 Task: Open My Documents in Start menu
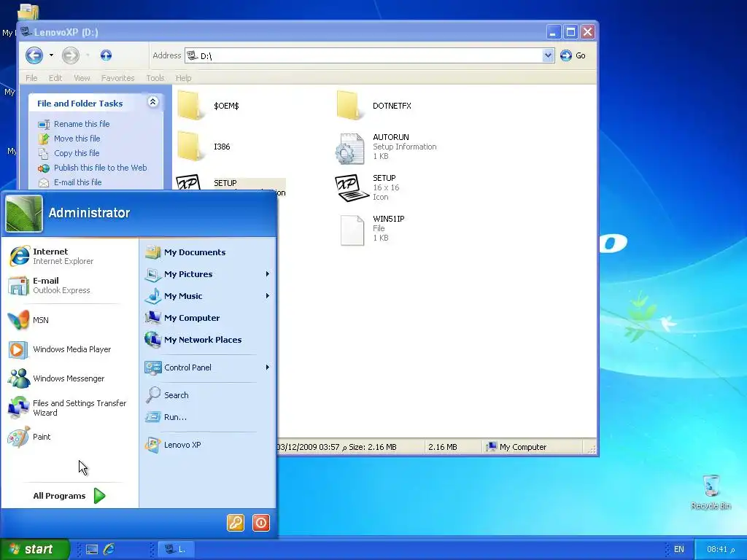(x=208, y=252)
